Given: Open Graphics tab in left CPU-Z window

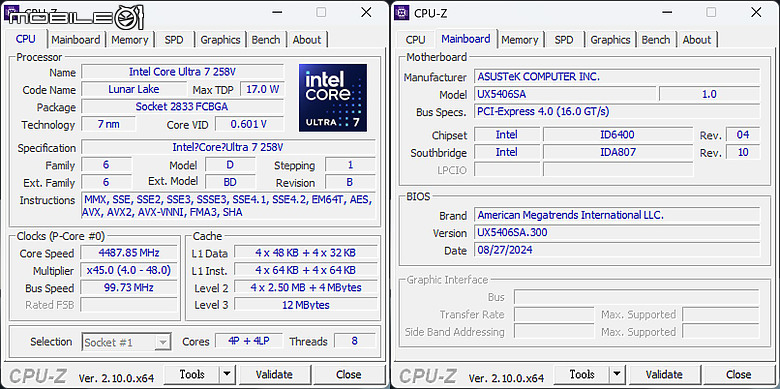Looking at the screenshot, I should tap(220, 40).
